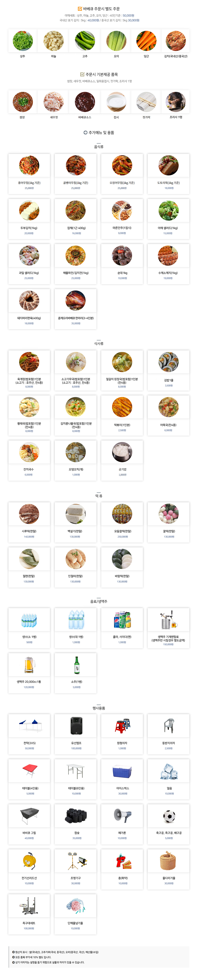Click the speaker 유선앰프 icon
The image size is (198, 980).
[76, 725]
